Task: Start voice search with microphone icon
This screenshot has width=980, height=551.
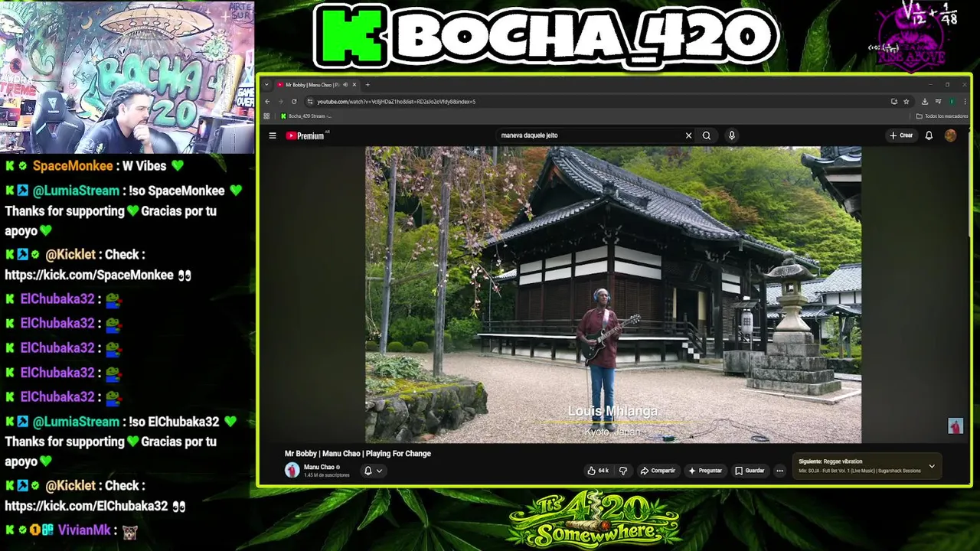Action: click(732, 135)
